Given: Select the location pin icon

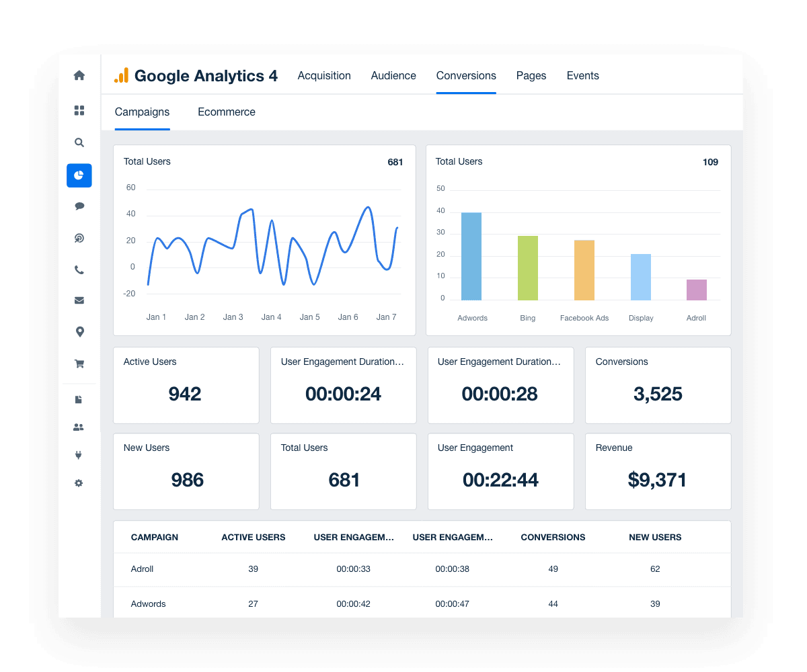Looking at the screenshot, I should [79, 331].
